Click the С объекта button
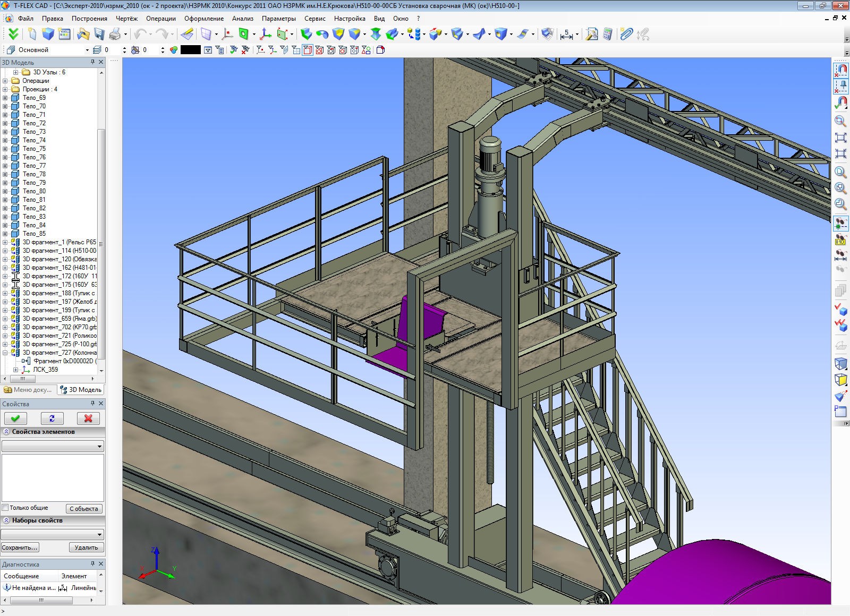Screen dimensions: 850x616 84,509
